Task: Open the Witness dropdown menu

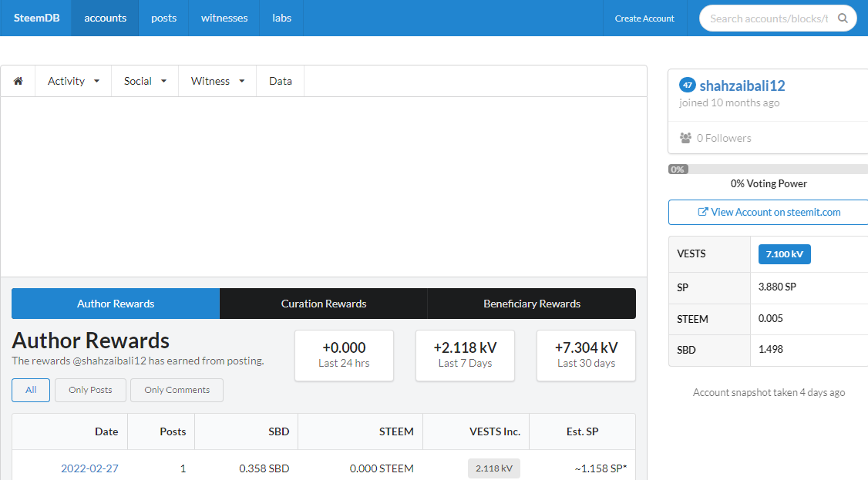Action: click(x=217, y=82)
